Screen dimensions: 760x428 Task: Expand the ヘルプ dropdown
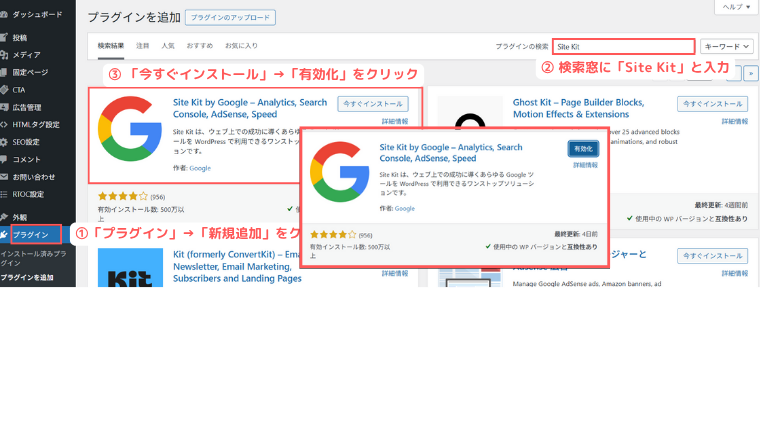(736, 7)
